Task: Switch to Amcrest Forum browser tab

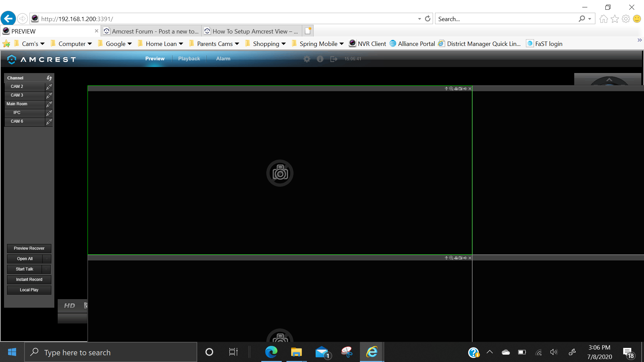Action: [x=151, y=31]
